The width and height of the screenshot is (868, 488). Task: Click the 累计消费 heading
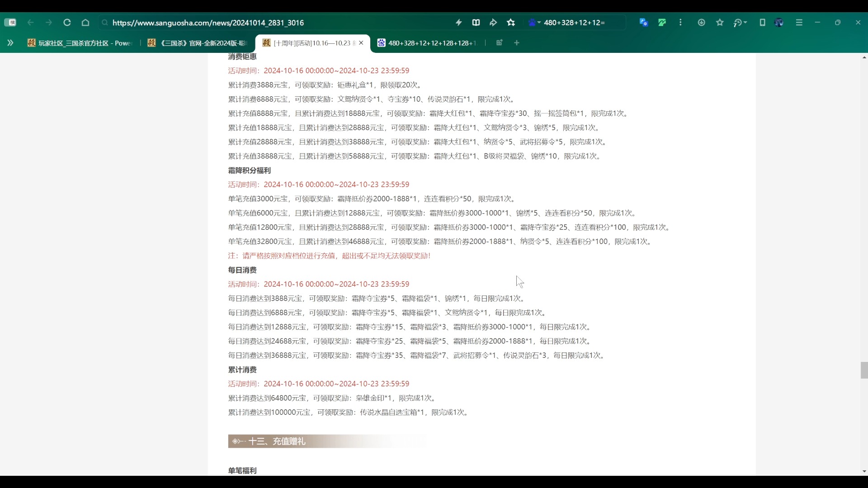tap(242, 370)
